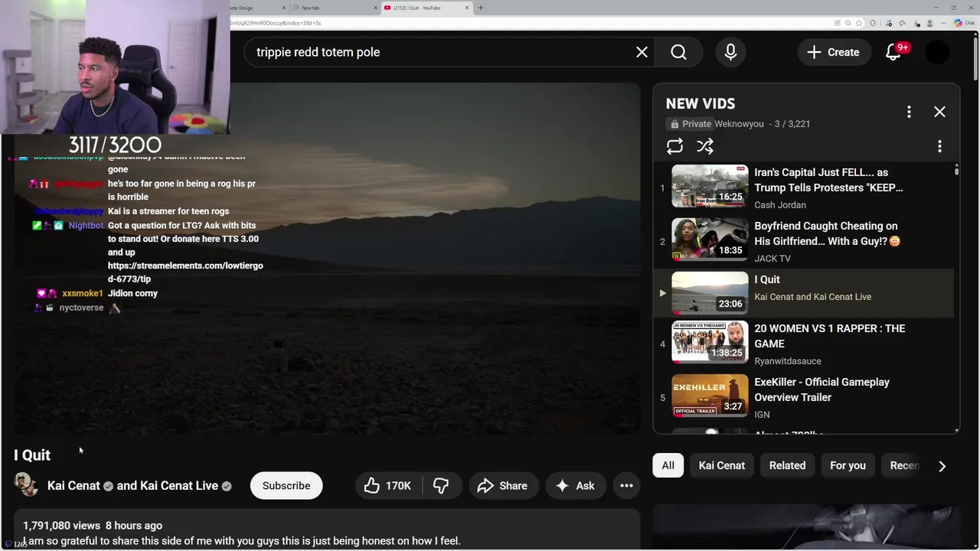This screenshot has height=551, width=980.
Task: Click the bookmark star in address bar
Action: 860,23
